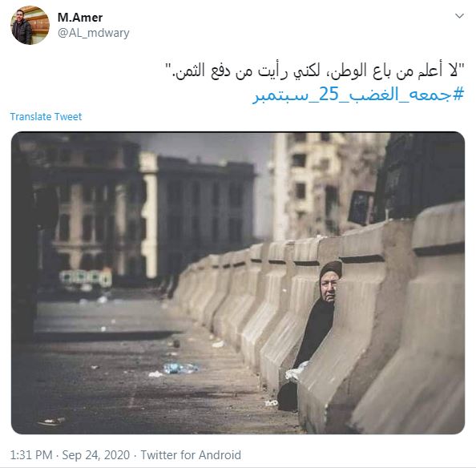Image resolution: width=476 pixels, height=468 pixels.
Task: Open the attached street photo
Action: [x=238, y=283]
